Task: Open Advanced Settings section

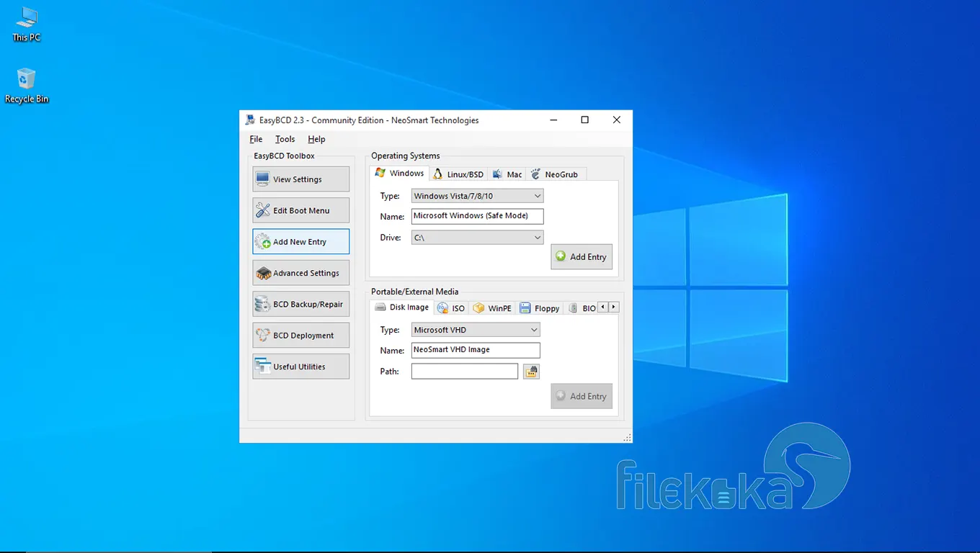Action: coord(300,273)
